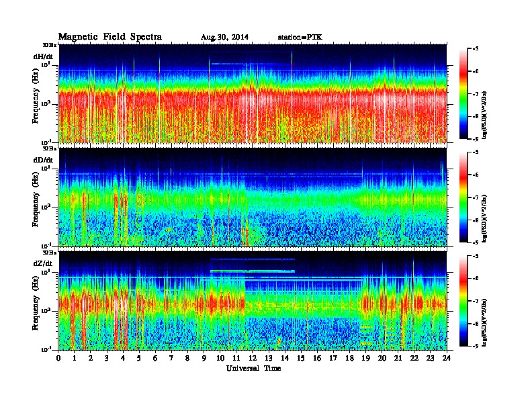
Task: Click the dD/dt spectrogram plot area
Action: [x=253, y=197]
